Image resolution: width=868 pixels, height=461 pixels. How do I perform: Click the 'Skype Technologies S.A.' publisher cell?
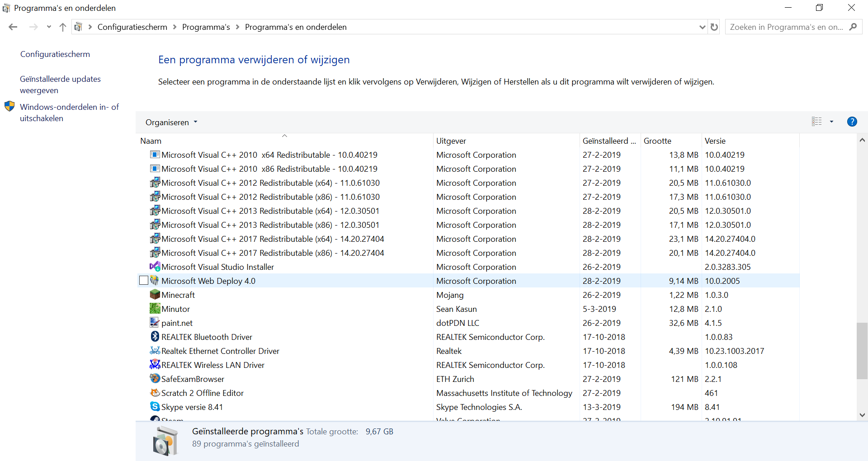click(479, 407)
